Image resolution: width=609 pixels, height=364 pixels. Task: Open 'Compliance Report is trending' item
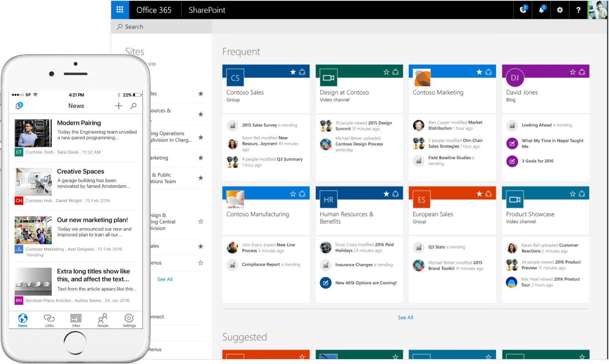(271, 265)
